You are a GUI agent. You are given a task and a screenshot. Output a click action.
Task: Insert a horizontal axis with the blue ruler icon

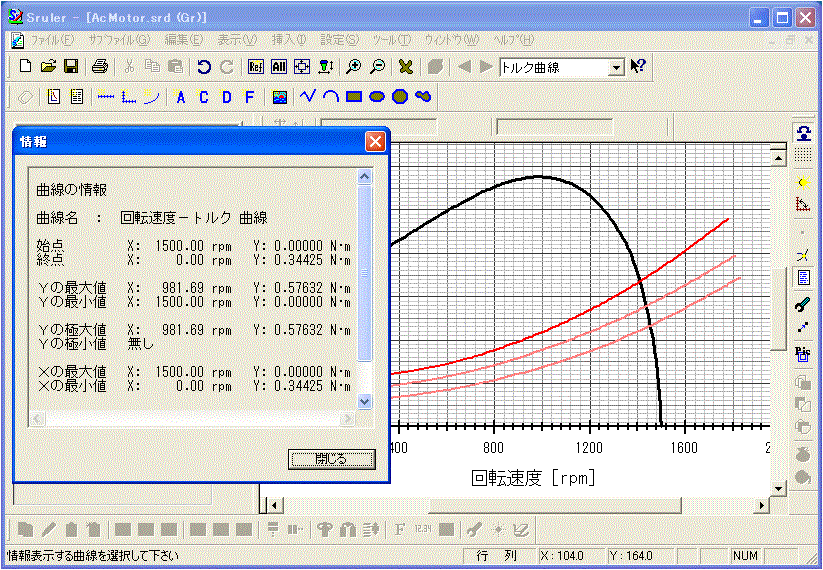pos(105,97)
